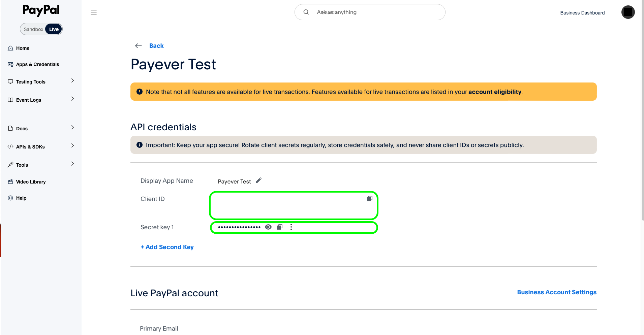Open Testing Tools menu
Screen dimensions: 644x335
[x=31, y=82]
